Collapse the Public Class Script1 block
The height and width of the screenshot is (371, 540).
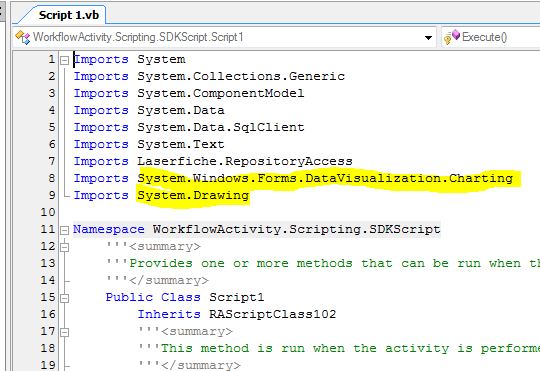pyautogui.click(x=64, y=298)
